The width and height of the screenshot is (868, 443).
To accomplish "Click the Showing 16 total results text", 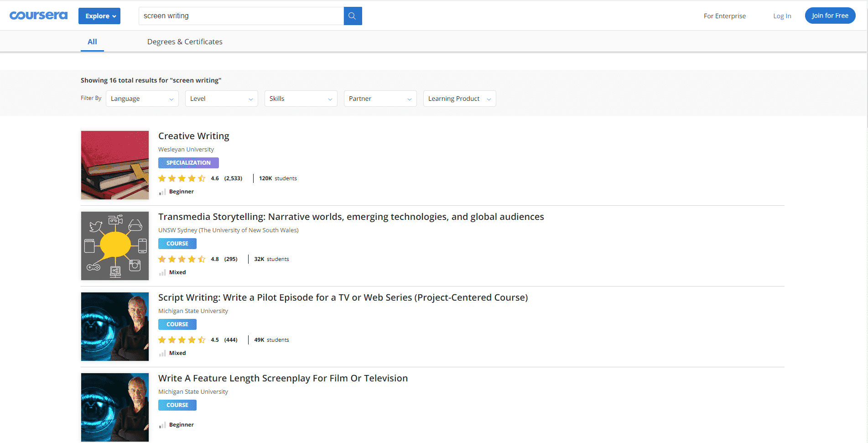I will (151, 80).
